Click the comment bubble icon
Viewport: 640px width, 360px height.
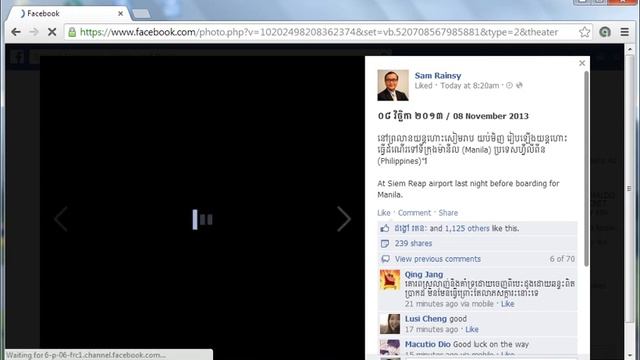click(385, 259)
